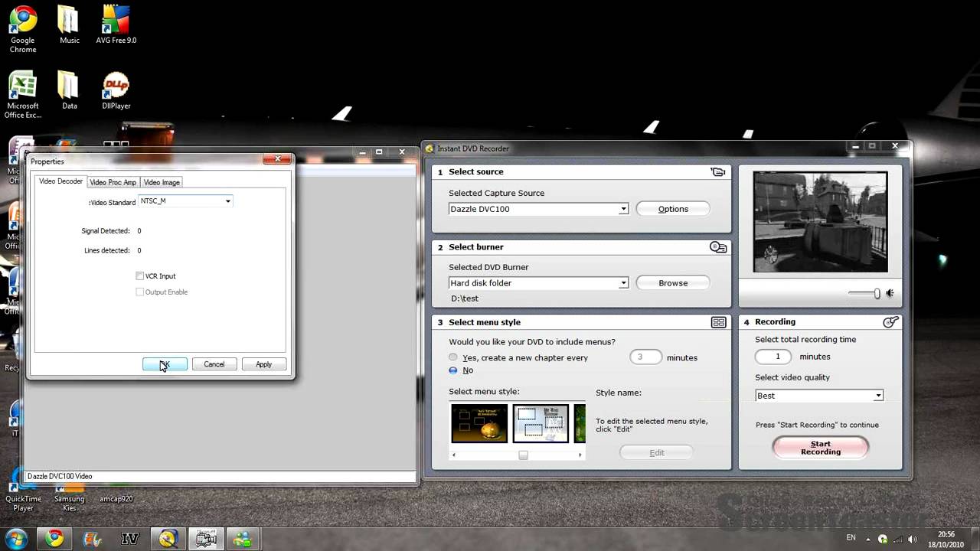The width and height of the screenshot is (980, 551).
Task: Select the pumpkin Halloween menu style thumbnail
Action: [x=479, y=424]
